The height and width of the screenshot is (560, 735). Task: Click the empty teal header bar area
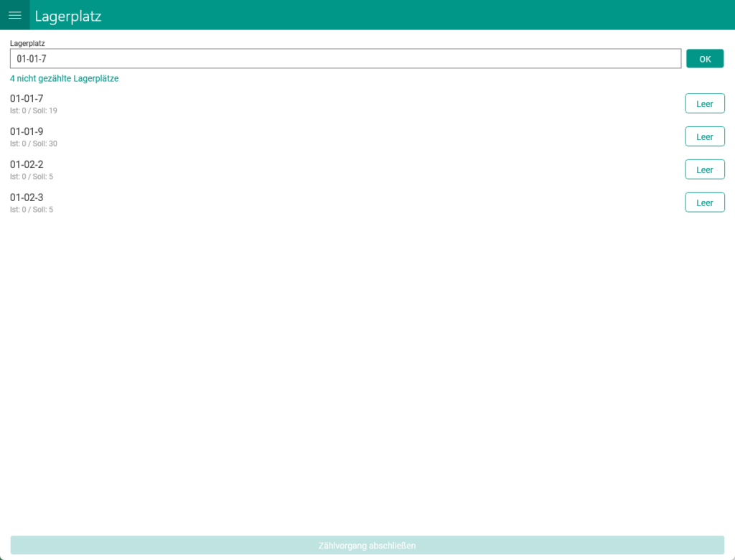pyautogui.click(x=431, y=15)
